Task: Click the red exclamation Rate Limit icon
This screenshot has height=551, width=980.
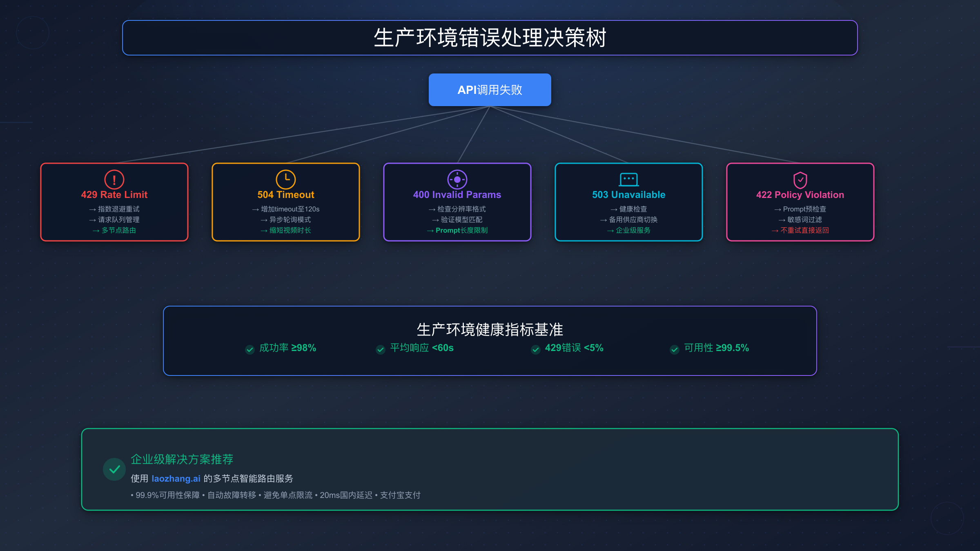Action: pos(114,179)
